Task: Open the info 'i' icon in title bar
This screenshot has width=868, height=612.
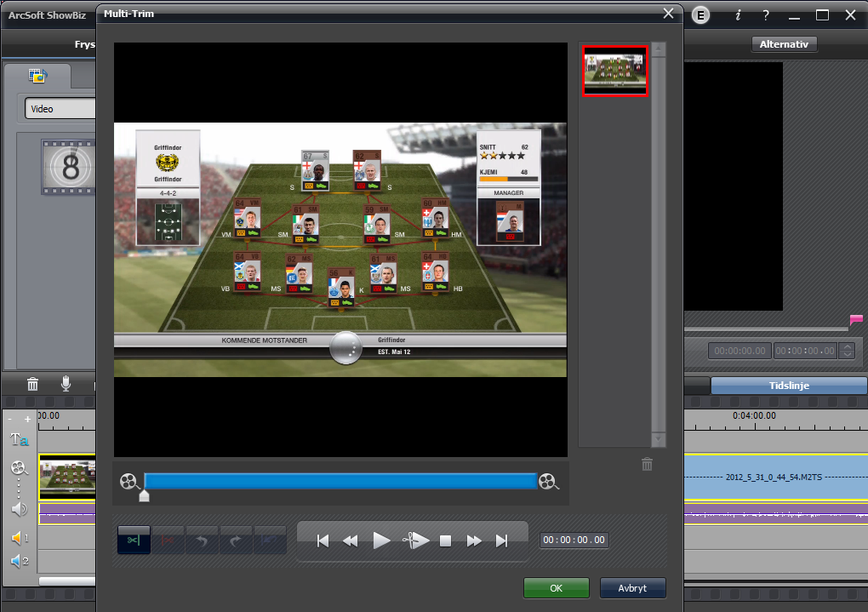Action: point(738,15)
